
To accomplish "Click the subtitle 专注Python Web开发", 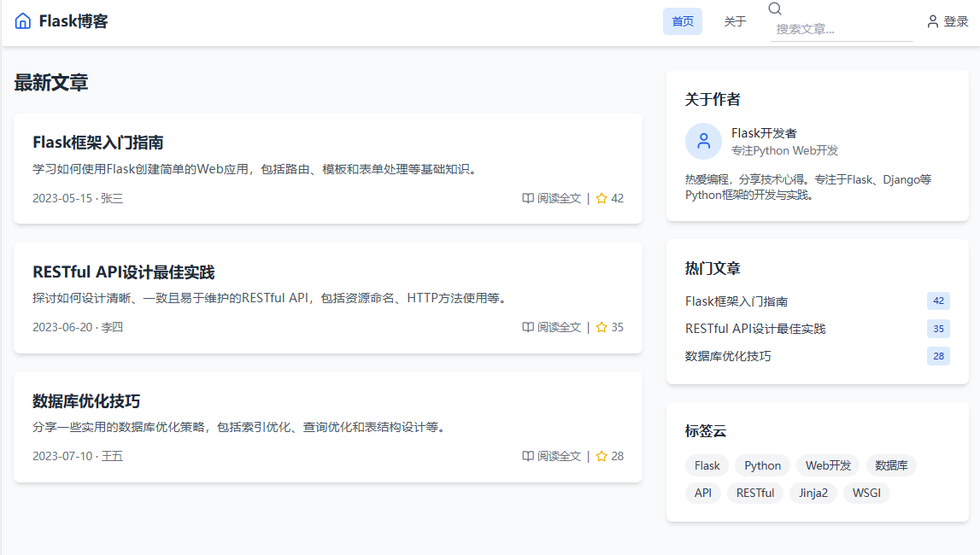I will point(784,150).
